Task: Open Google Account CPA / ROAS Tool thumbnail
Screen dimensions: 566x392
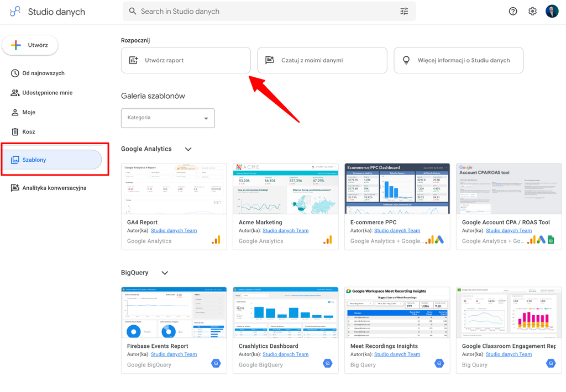Action: pyautogui.click(x=509, y=189)
